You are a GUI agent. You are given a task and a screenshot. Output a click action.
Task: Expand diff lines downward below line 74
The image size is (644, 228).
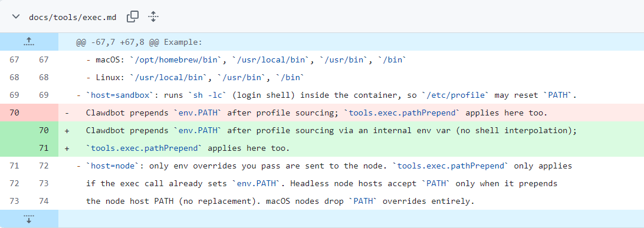(x=29, y=219)
